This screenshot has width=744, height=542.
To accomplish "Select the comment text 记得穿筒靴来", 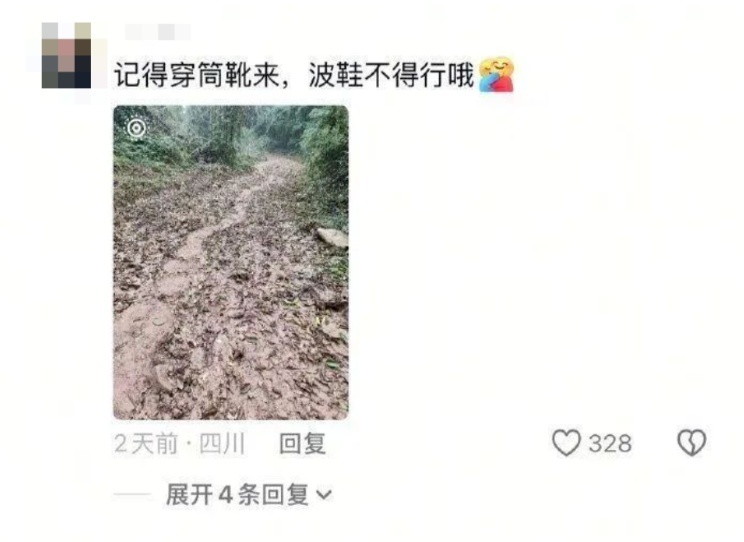I will (x=196, y=75).
